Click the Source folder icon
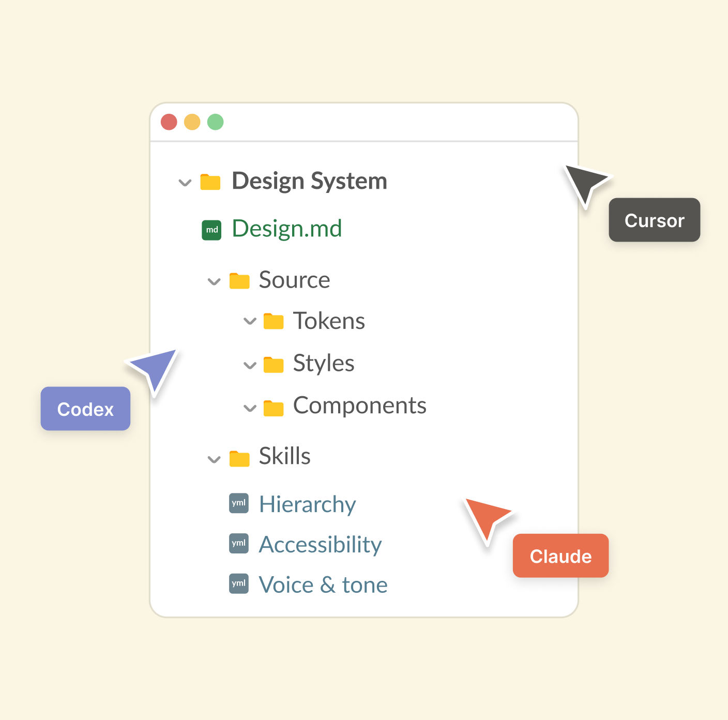This screenshot has width=728, height=720. pyautogui.click(x=239, y=281)
